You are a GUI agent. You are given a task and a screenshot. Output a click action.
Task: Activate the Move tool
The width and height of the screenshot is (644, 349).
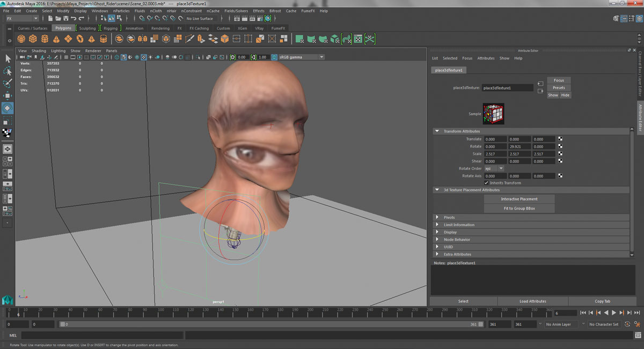[x=8, y=96]
